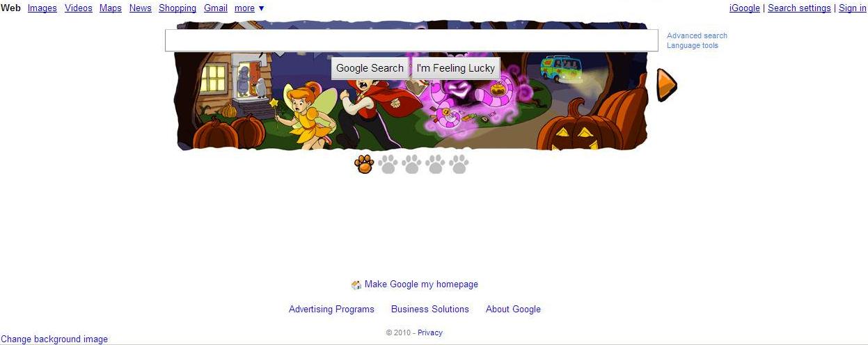Click the orange next arrow on doodle

666,85
